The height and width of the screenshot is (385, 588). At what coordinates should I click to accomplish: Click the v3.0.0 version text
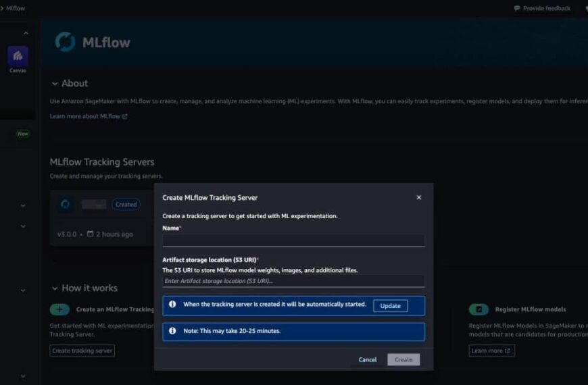[67, 234]
